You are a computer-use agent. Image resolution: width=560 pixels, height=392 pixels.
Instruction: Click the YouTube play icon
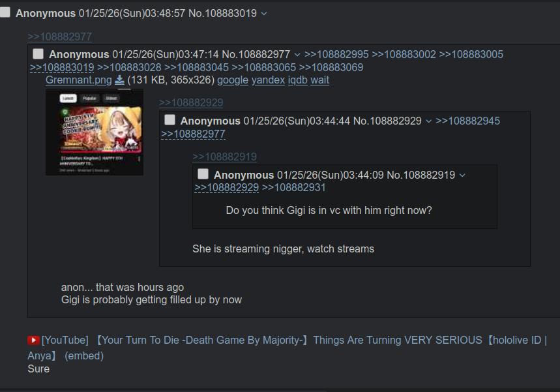point(33,340)
